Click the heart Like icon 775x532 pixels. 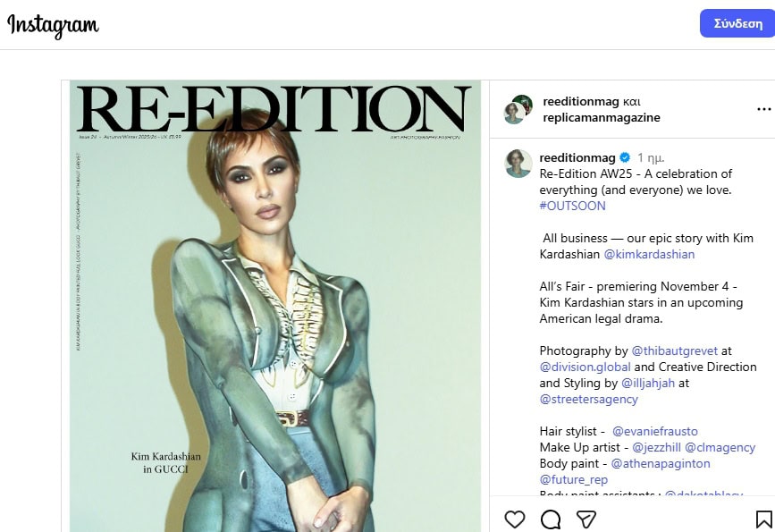(x=515, y=519)
